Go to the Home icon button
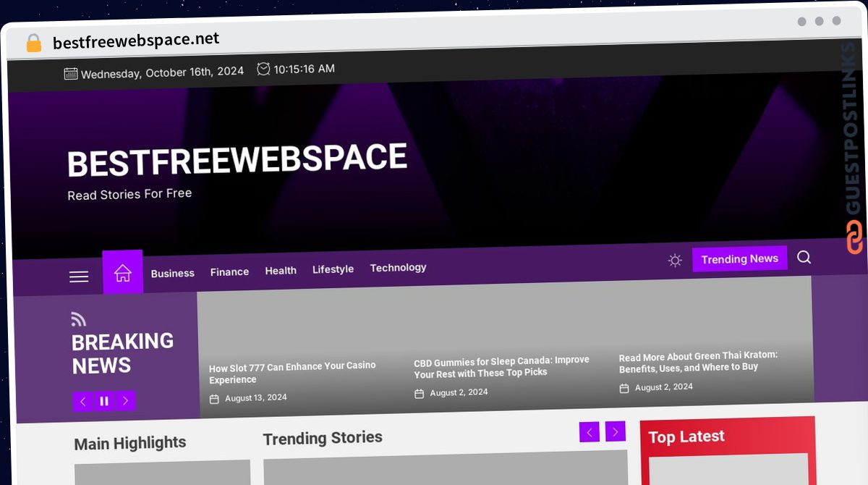Image resolution: width=868 pixels, height=485 pixels. pyautogui.click(x=123, y=272)
